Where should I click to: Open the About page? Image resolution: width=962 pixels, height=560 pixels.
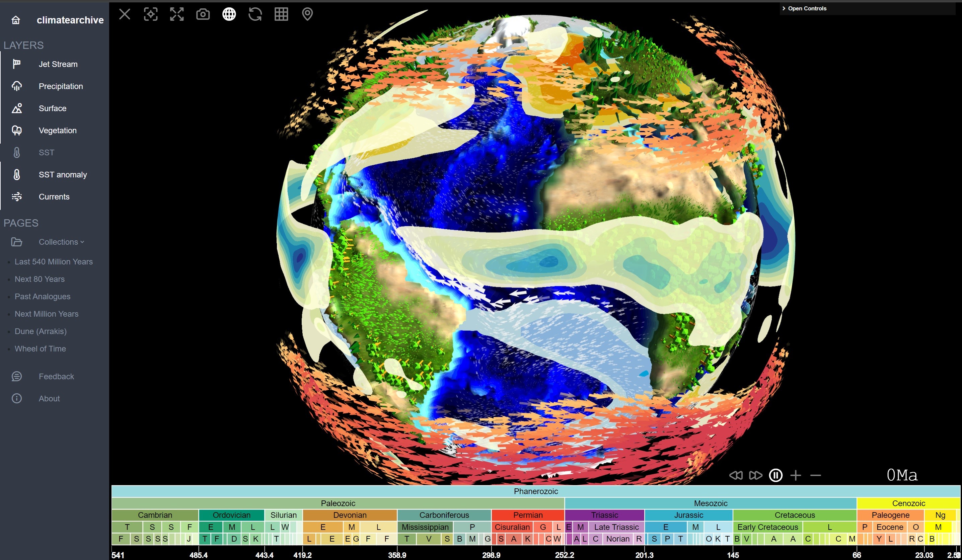pyautogui.click(x=49, y=398)
